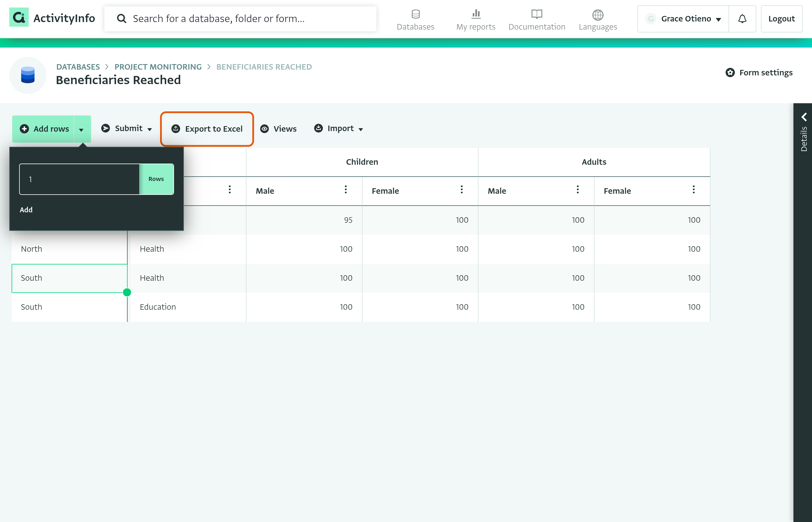Go to DATABASES breadcrumb
The width and height of the screenshot is (812, 522).
(x=78, y=67)
